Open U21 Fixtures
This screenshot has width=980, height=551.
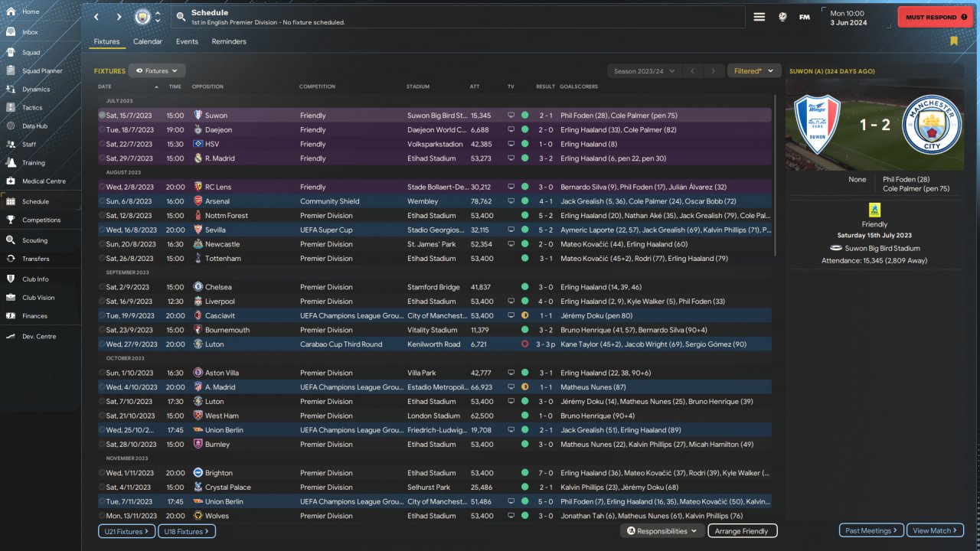tap(126, 531)
